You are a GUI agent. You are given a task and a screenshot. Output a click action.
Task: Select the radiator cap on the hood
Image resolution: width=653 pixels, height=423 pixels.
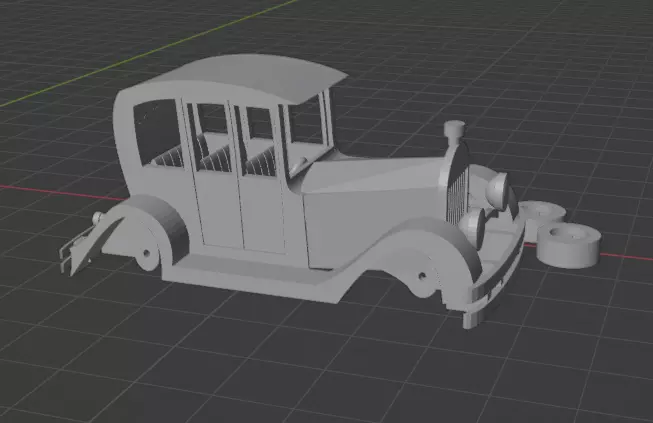(454, 131)
